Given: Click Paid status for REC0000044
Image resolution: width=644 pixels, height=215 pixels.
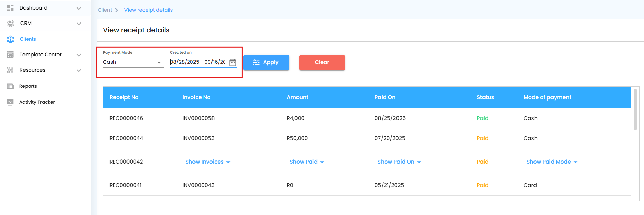Looking at the screenshot, I should coord(482,138).
